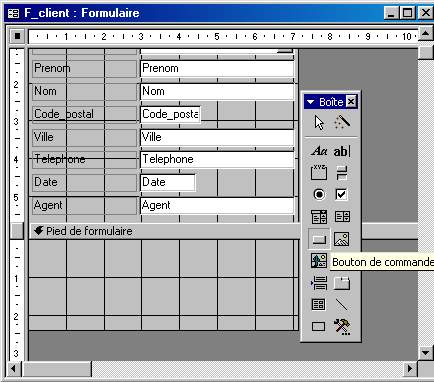
Task: Select the Label (Aa) tool
Action: 319,151
